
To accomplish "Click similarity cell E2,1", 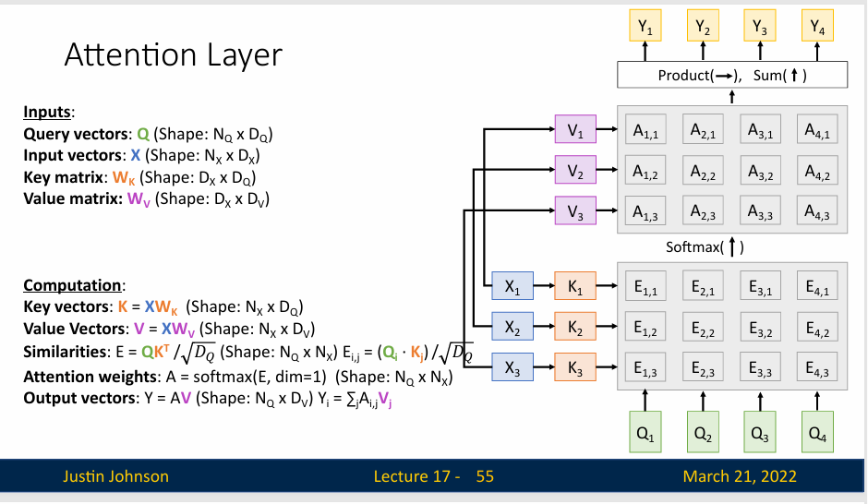I will click(703, 285).
